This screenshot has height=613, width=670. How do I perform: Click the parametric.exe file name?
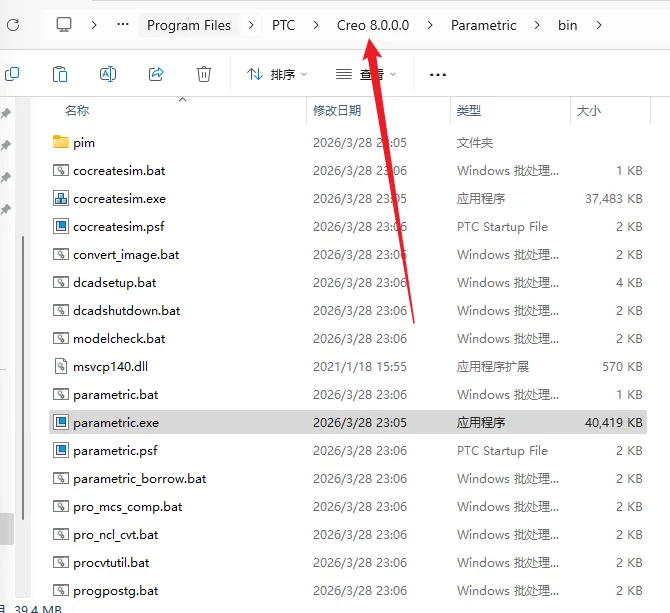[116, 422]
